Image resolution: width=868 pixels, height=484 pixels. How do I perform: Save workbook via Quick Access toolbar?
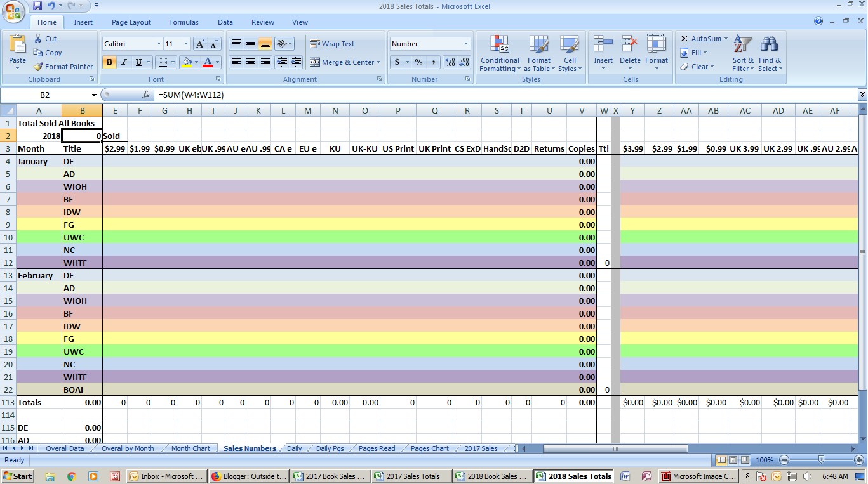coord(37,5)
